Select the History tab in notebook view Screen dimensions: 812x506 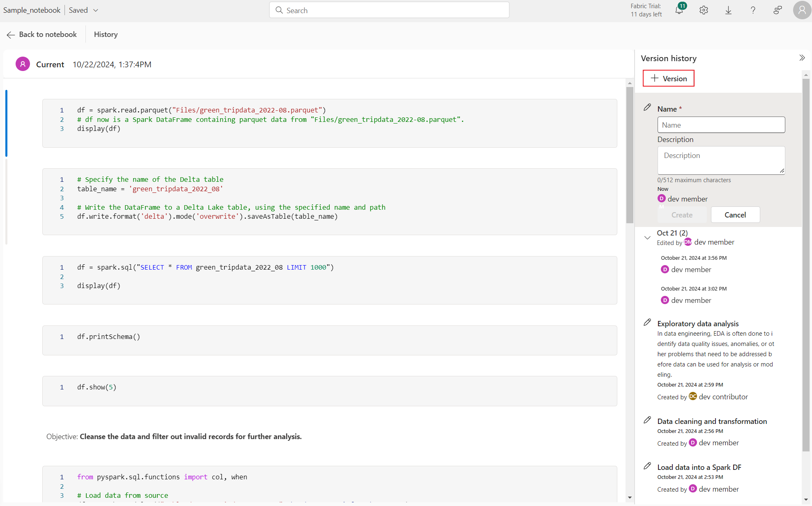click(x=105, y=34)
